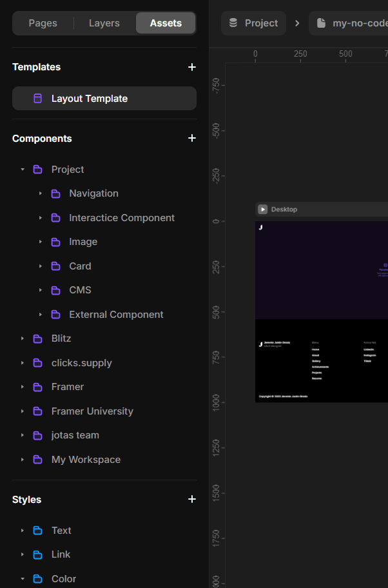388x588 pixels.
Task: Switch to the Layers tab
Action: [104, 23]
